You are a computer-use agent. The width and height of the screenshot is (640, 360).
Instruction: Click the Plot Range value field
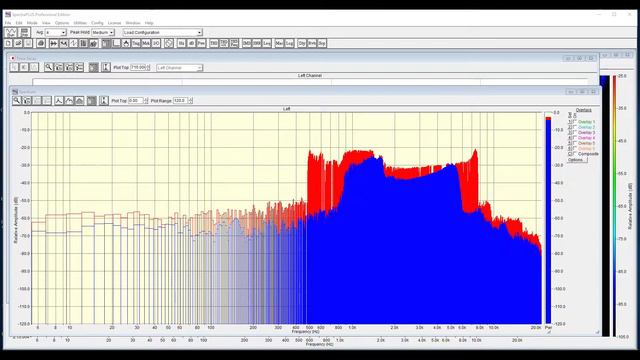(x=180, y=100)
